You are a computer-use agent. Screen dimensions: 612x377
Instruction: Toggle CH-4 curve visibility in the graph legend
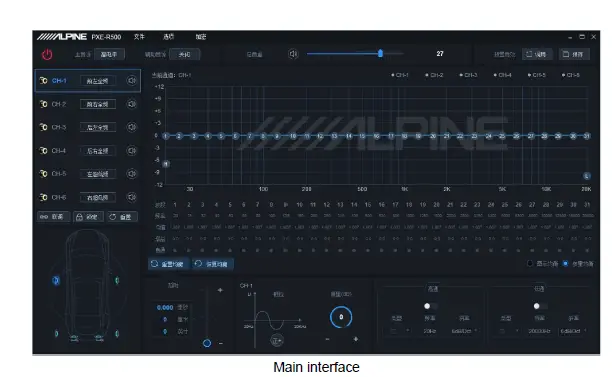(x=503, y=75)
